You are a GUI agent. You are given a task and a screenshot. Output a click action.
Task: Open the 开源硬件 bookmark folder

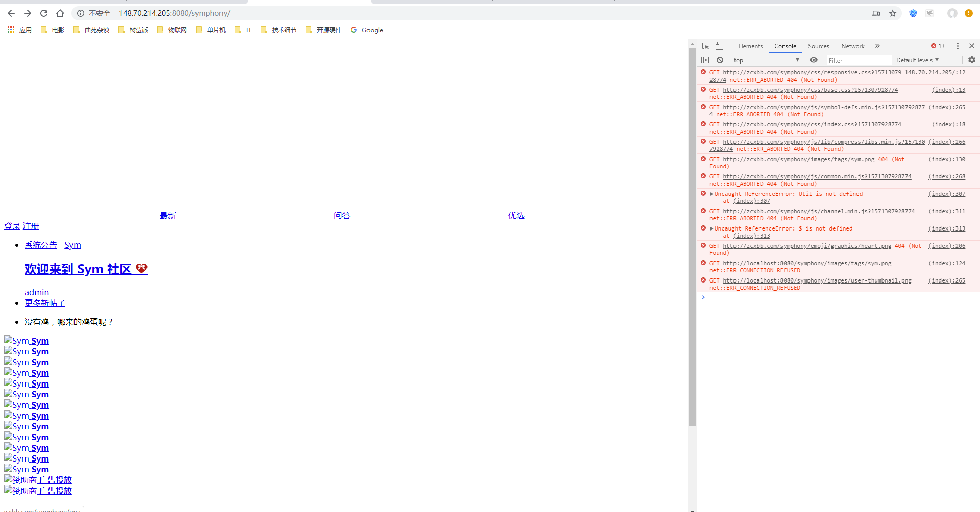(x=324, y=30)
